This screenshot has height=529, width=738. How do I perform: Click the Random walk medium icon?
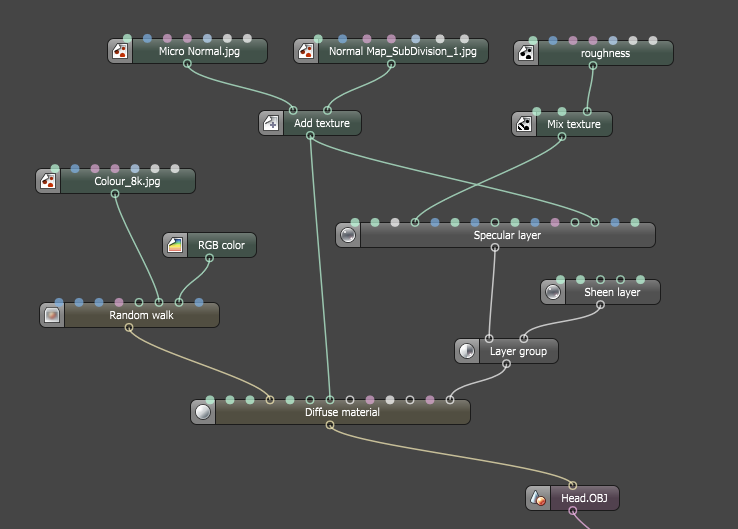coord(52,315)
